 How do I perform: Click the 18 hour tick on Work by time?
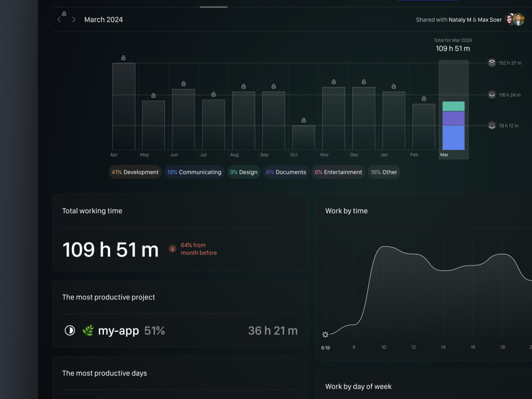tap(503, 347)
